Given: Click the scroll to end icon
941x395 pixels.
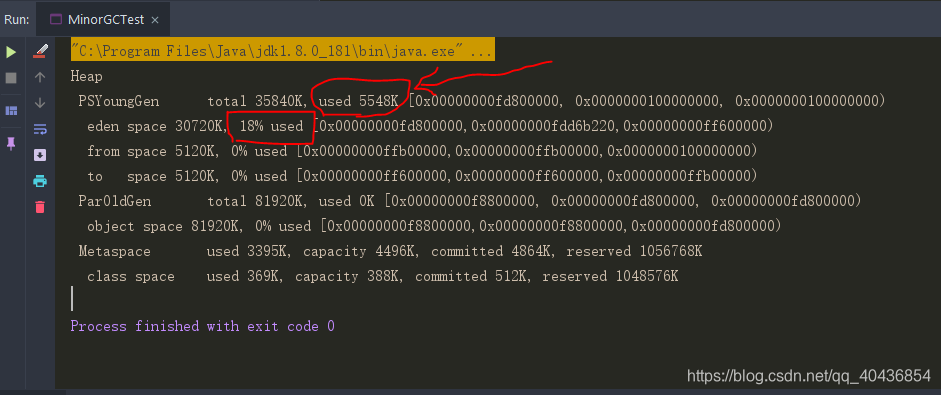Looking at the screenshot, I should point(40,155).
